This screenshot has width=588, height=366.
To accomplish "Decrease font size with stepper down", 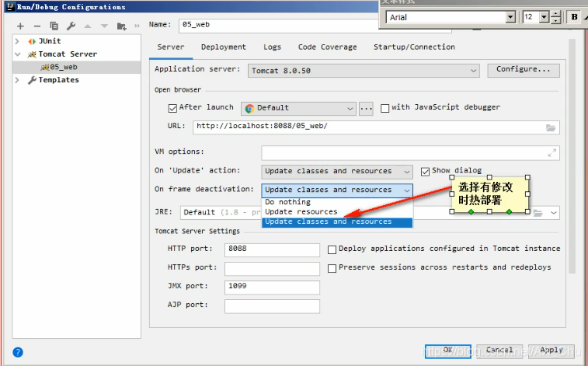I will click(x=556, y=20).
